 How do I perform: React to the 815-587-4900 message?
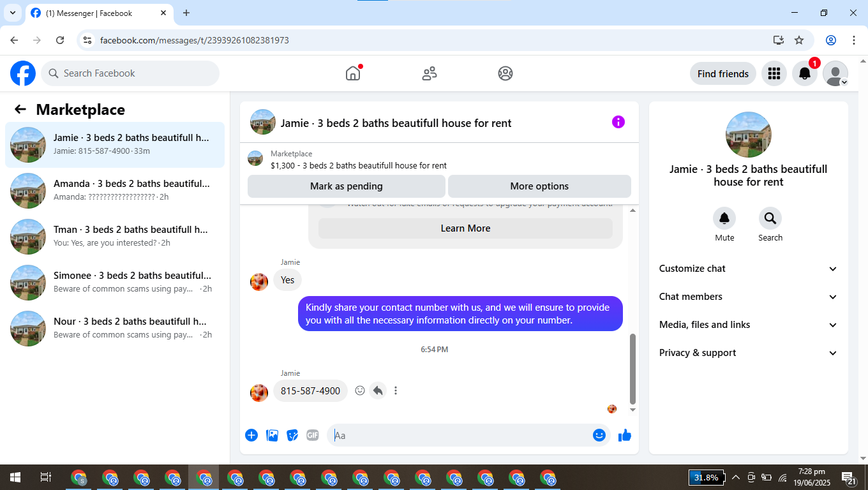click(x=360, y=390)
